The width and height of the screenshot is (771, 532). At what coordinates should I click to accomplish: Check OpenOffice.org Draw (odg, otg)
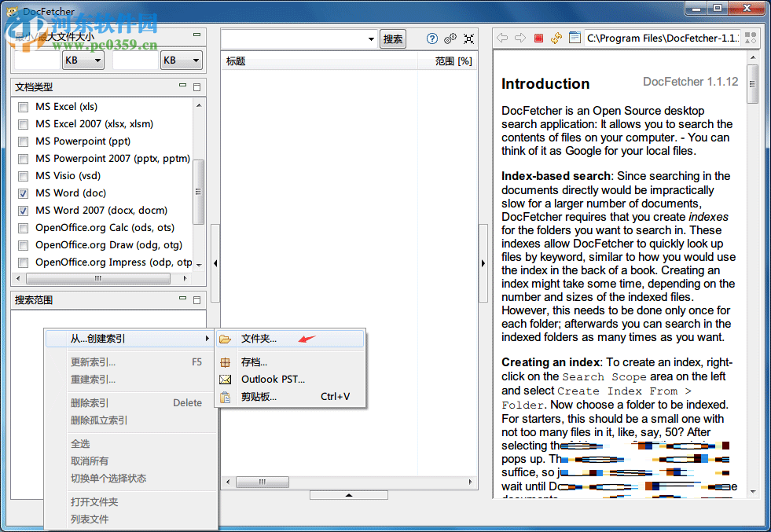[x=23, y=245]
